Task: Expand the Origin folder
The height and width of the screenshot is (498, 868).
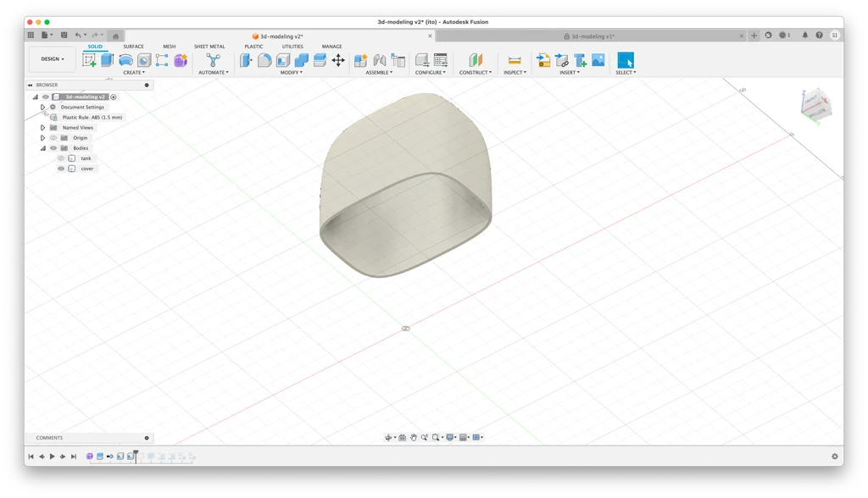Action: [42, 138]
